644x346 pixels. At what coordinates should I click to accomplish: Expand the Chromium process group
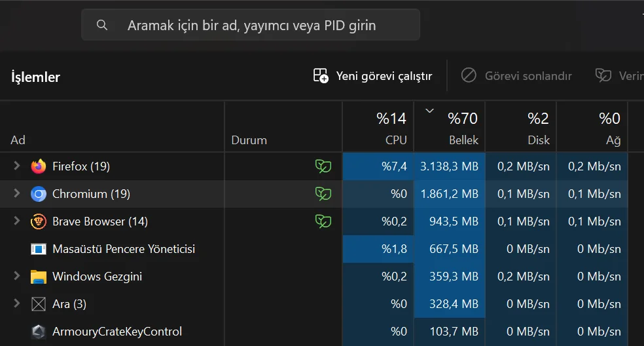click(17, 194)
